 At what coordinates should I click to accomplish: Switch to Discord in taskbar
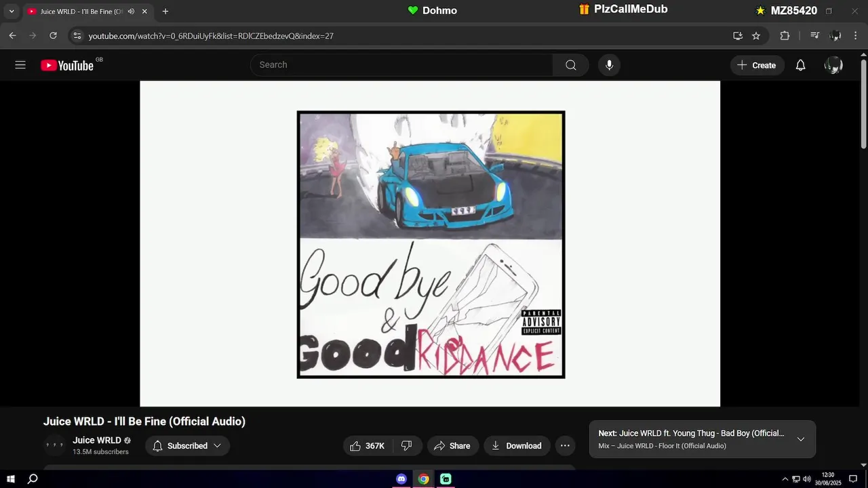[401, 479]
